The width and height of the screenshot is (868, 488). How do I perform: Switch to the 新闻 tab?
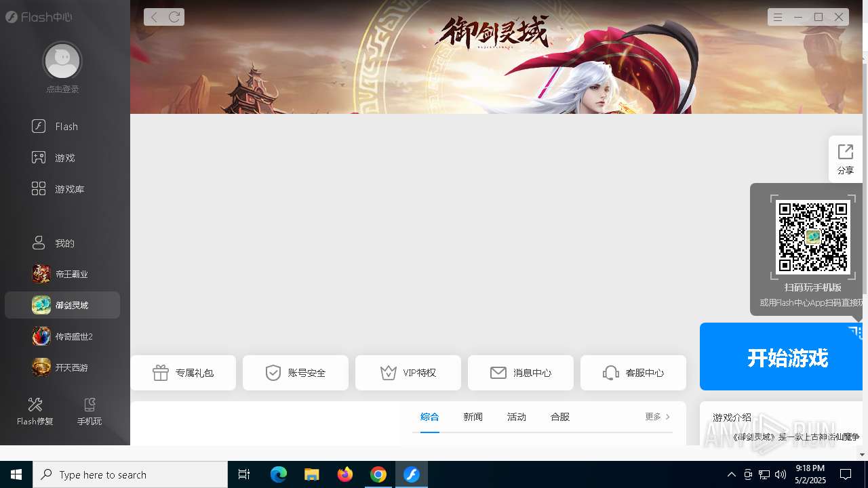(x=473, y=417)
